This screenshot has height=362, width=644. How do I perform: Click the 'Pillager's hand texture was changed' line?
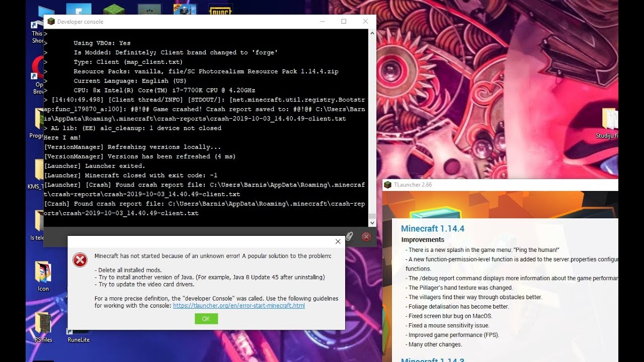click(460, 288)
